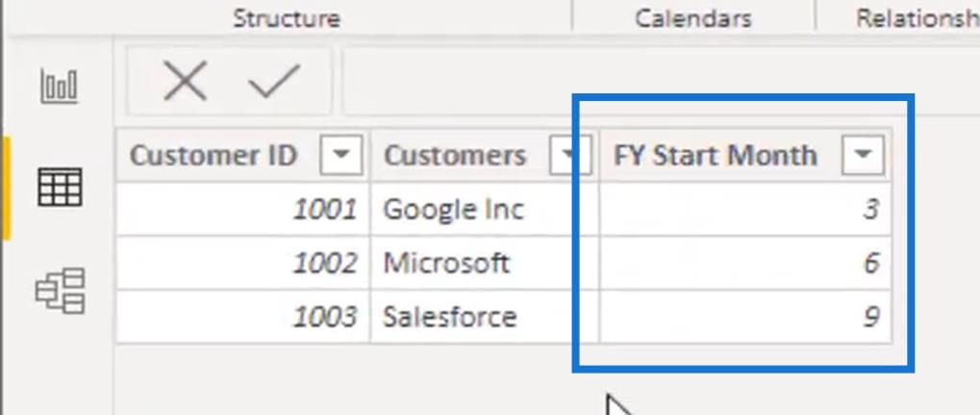Open Data view table icon
Viewport: 980px width, 415px height.
pyautogui.click(x=60, y=187)
